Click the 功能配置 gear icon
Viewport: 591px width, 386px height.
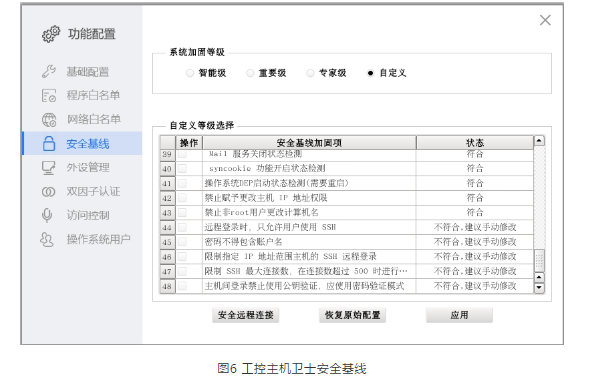coord(51,34)
